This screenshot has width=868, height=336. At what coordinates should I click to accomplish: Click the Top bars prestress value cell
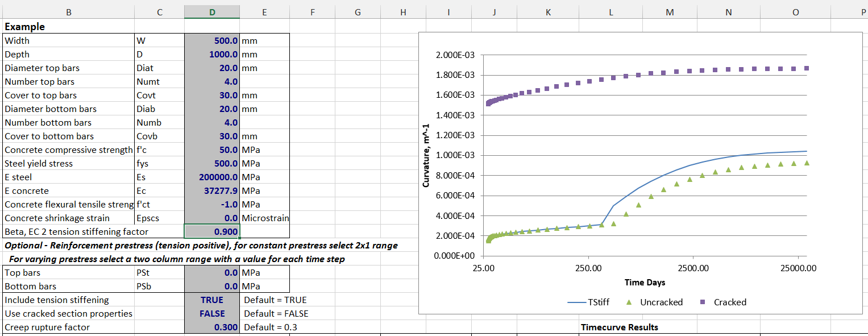pyautogui.click(x=212, y=273)
